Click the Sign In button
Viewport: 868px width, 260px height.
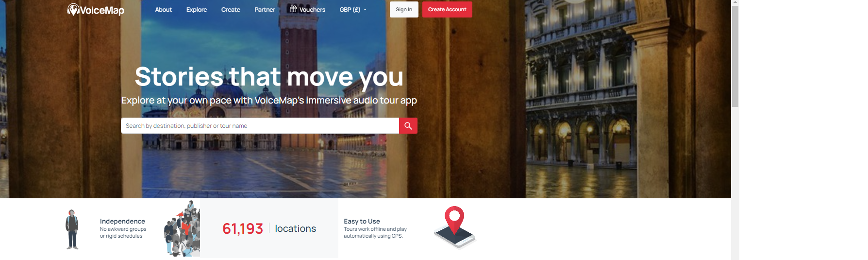point(404,10)
